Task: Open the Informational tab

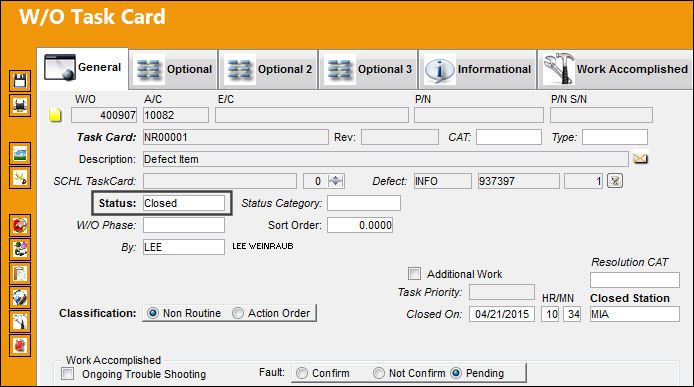Action: click(x=478, y=70)
